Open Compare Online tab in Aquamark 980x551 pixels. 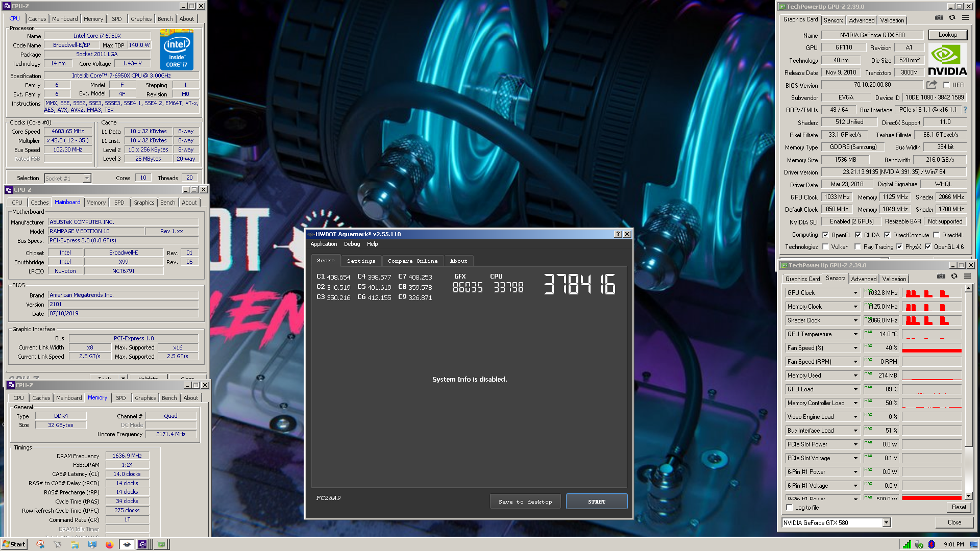(412, 261)
